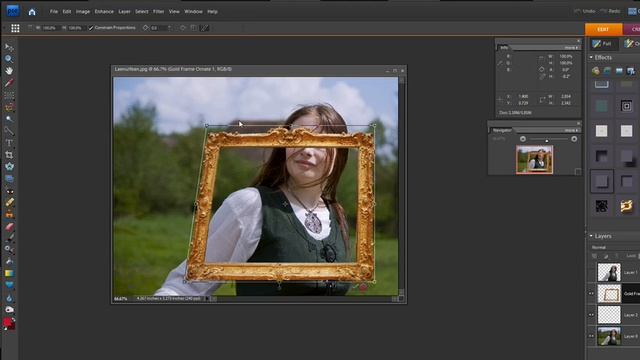The height and width of the screenshot is (360, 640).
Task: Open the Window menu
Action: [x=193, y=12]
